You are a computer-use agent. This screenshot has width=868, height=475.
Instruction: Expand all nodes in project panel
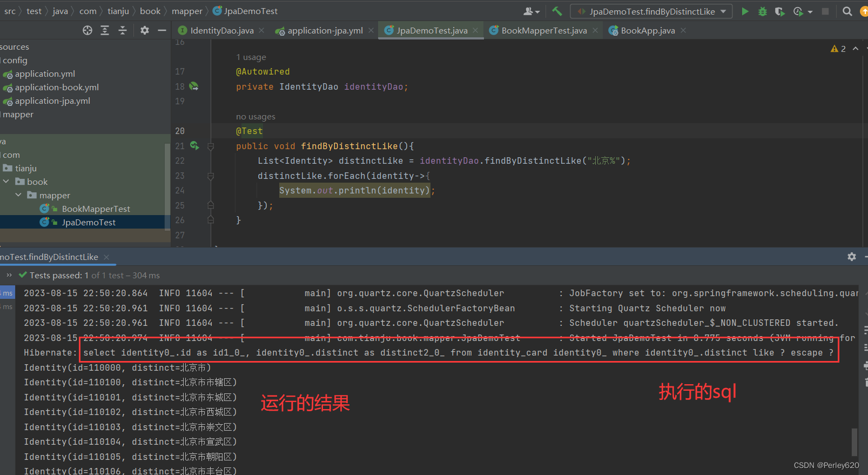pyautogui.click(x=105, y=30)
